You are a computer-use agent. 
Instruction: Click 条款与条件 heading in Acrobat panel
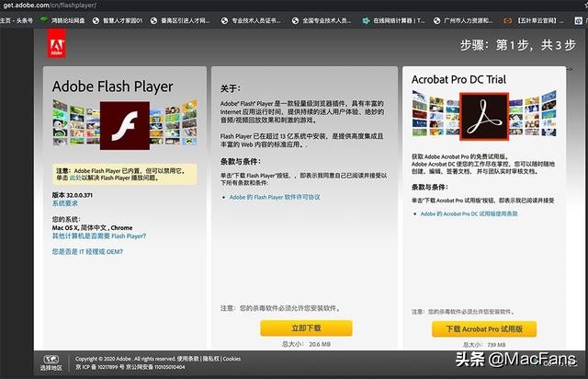click(x=430, y=187)
